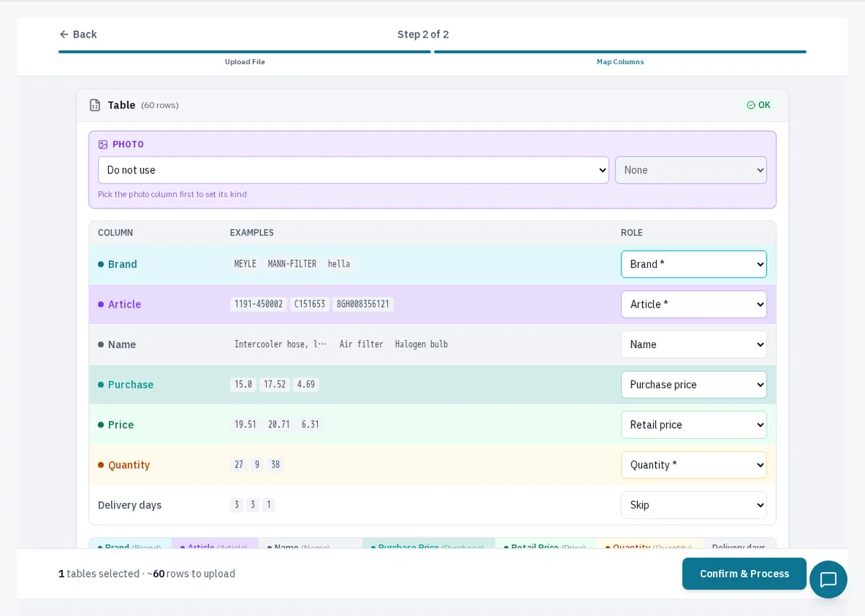Click the upload progress bar segment
This screenshot has width=865, height=616.
(x=245, y=52)
